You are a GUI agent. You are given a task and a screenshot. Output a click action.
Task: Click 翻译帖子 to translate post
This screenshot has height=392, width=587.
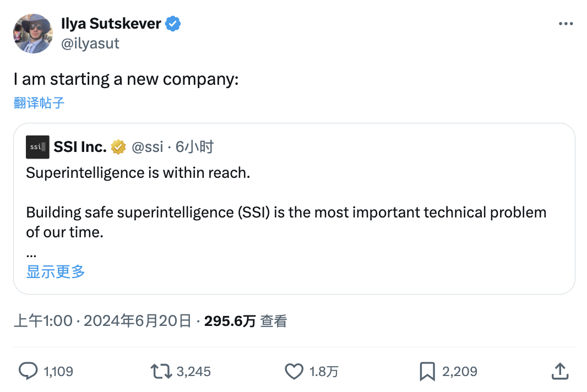click(39, 103)
